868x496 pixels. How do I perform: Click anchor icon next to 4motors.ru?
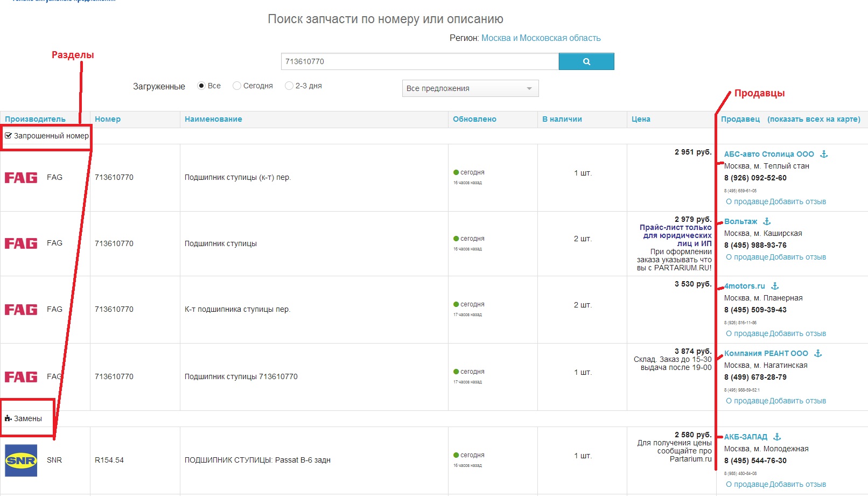pyautogui.click(x=775, y=286)
